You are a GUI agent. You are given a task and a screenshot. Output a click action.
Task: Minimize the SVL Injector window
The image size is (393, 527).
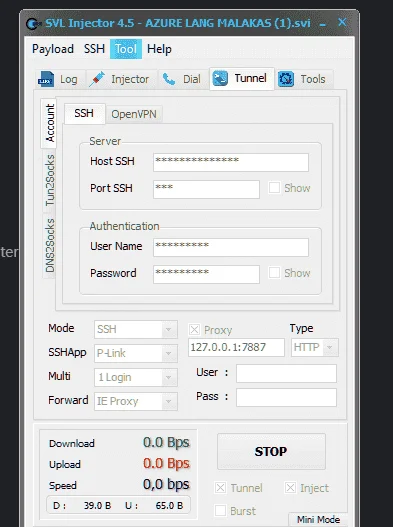tap(322, 24)
